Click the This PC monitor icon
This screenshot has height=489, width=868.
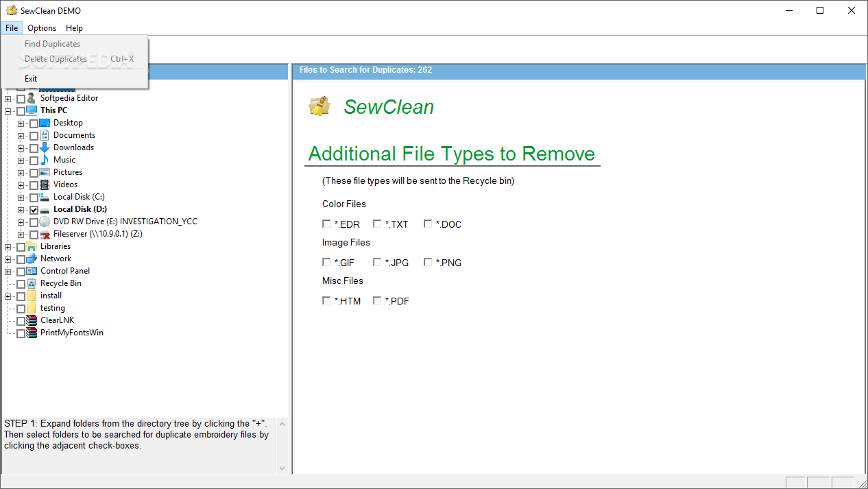(32, 110)
